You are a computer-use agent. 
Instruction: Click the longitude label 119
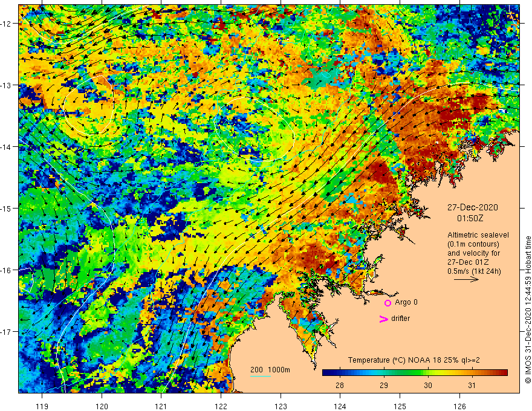point(42,406)
